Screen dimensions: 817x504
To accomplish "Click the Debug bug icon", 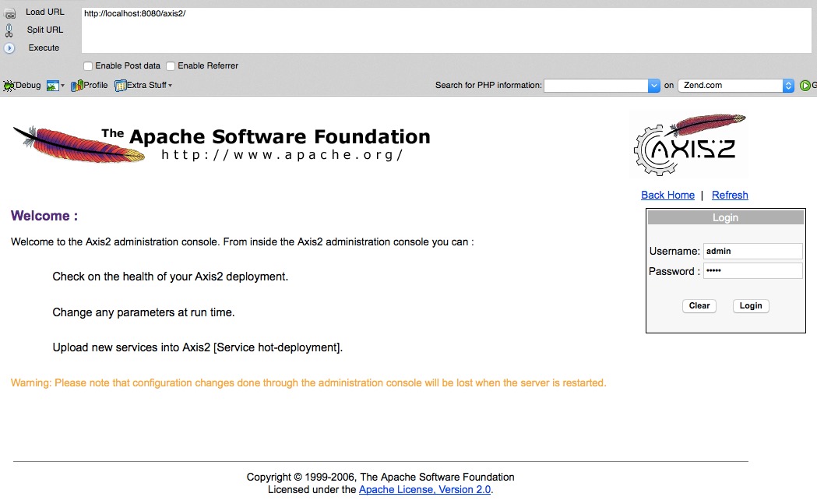I will (x=9, y=86).
